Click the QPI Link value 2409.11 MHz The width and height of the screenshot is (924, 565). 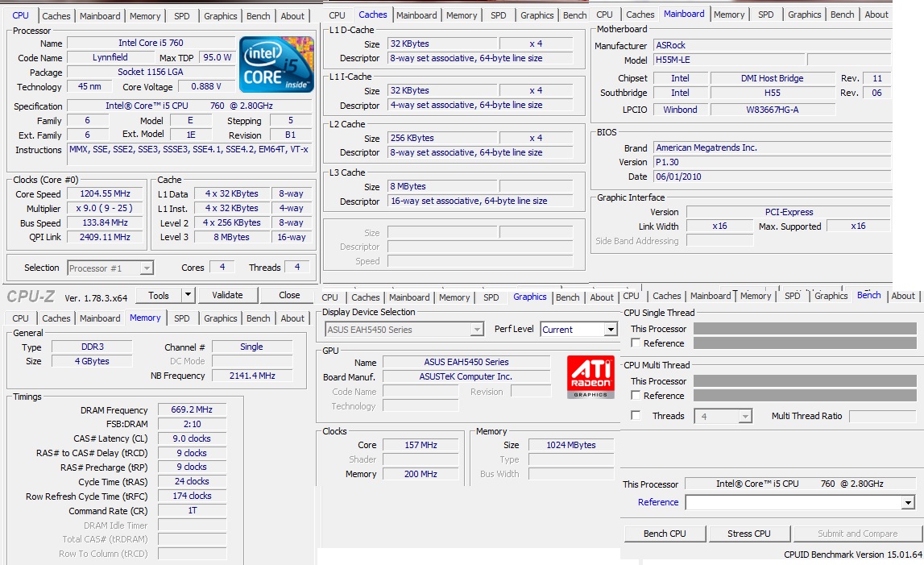point(106,237)
